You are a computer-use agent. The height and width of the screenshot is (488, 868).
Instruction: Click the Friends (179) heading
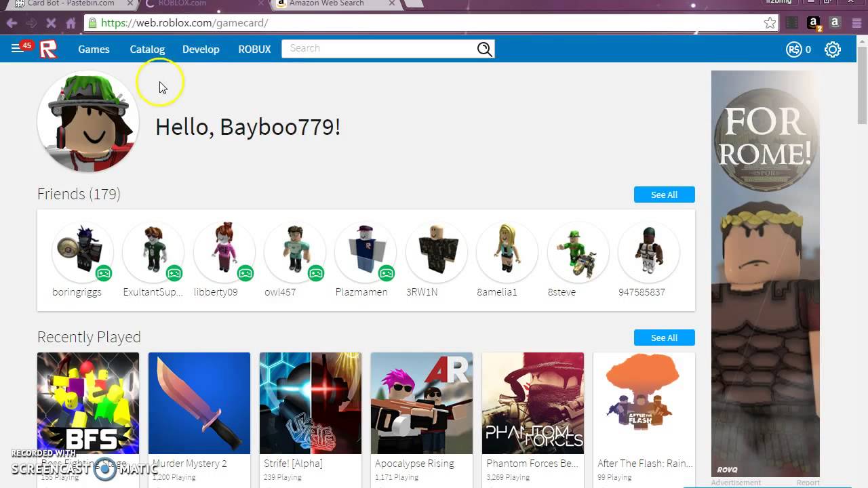pos(79,194)
